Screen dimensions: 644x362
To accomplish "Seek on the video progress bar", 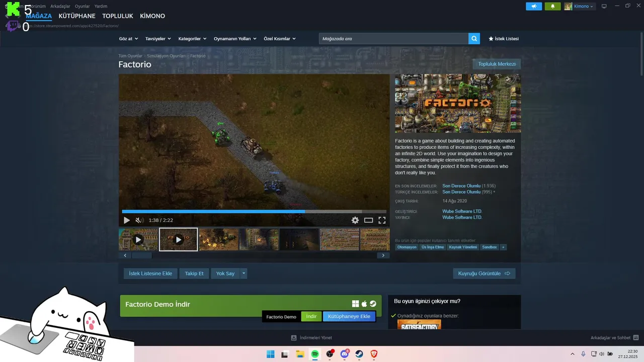I will pyautogui.click(x=254, y=212).
